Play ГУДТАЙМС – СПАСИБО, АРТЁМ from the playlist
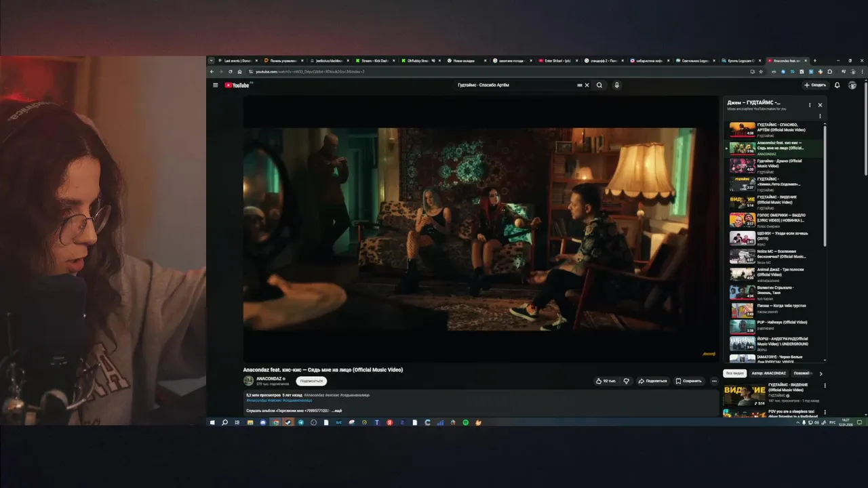This screenshot has height=488, width=868. [774, 129]
